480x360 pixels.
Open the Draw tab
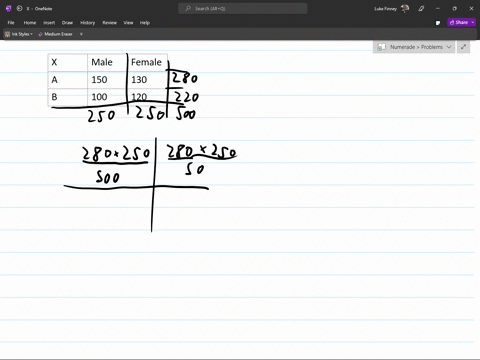click(67, 23)
